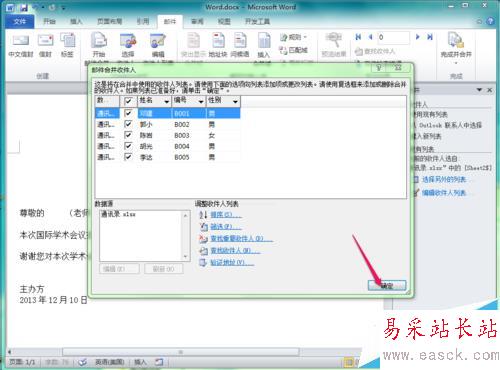Click the 插入 merge field icon
This screenshot has width=500, height=370.
(264, 41)
